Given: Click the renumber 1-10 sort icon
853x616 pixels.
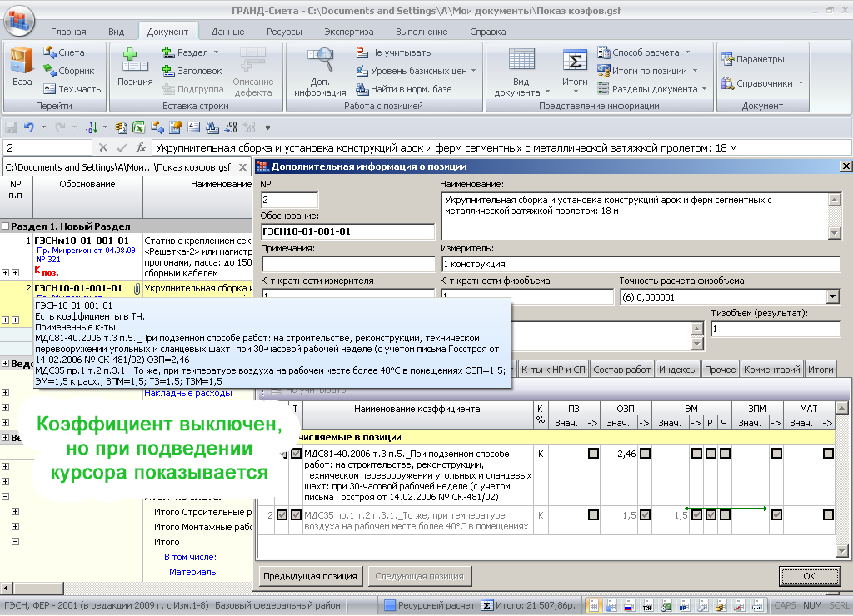Looking at the screenshot, I should click(x=92, y=127).
